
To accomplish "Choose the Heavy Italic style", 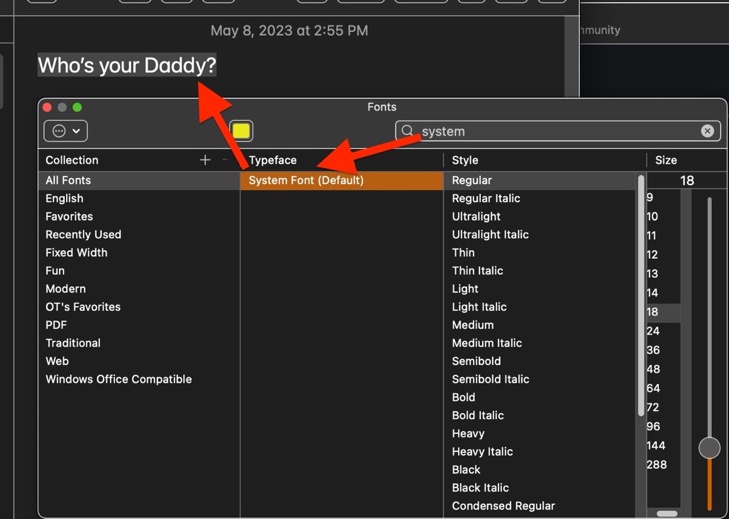I will tap(540, 452).
